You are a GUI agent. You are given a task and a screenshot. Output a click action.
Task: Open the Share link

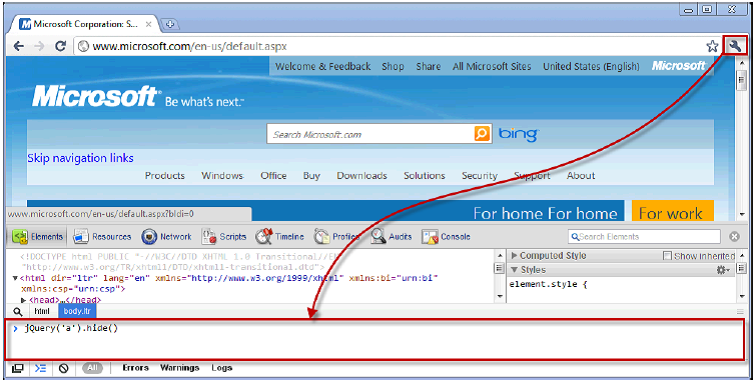428,67
